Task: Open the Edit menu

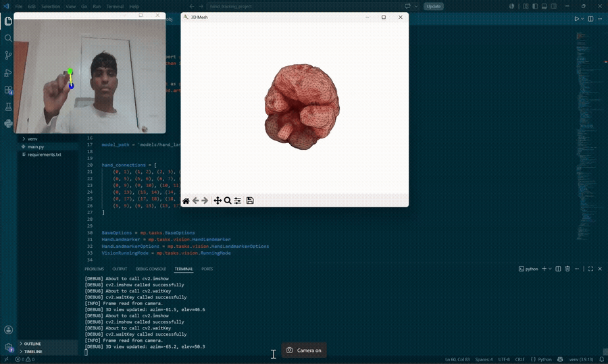Action: (x=32, y=7)
